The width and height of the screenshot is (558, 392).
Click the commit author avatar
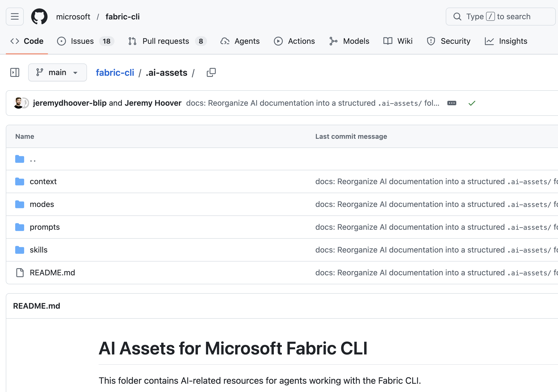19,103
